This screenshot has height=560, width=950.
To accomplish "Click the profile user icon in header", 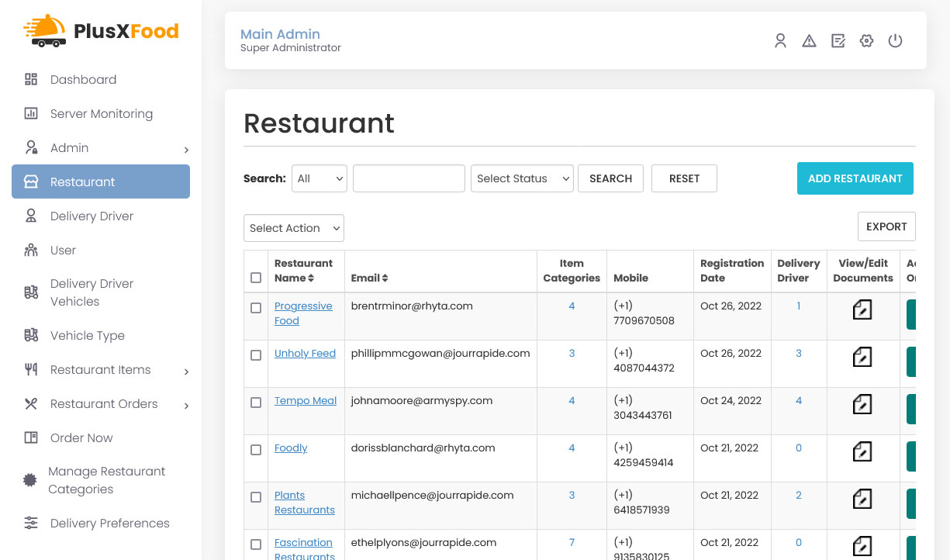I will point(780,41).
